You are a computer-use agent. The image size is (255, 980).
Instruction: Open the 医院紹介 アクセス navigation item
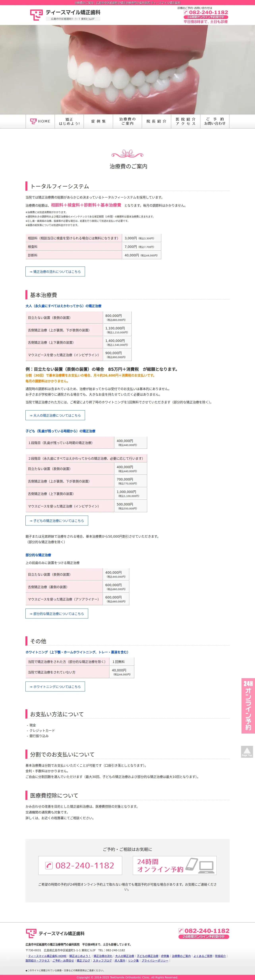pyautogui.click(x=186, y=121)
